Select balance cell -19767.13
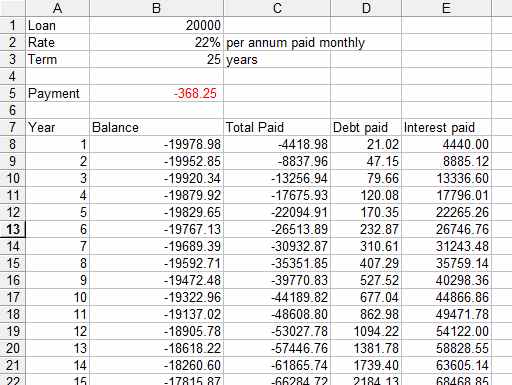The image size is (512, 385). coord(156,229)
